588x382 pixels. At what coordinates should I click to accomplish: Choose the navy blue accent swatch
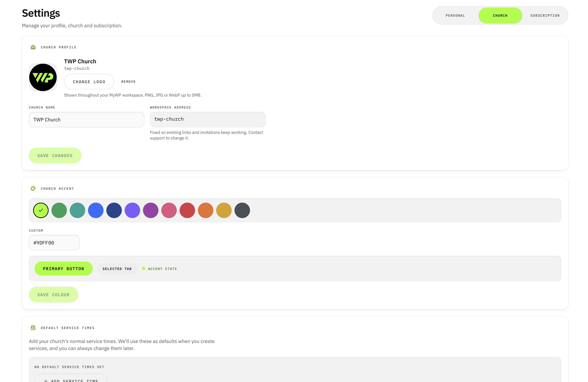[x=114, y=210]
